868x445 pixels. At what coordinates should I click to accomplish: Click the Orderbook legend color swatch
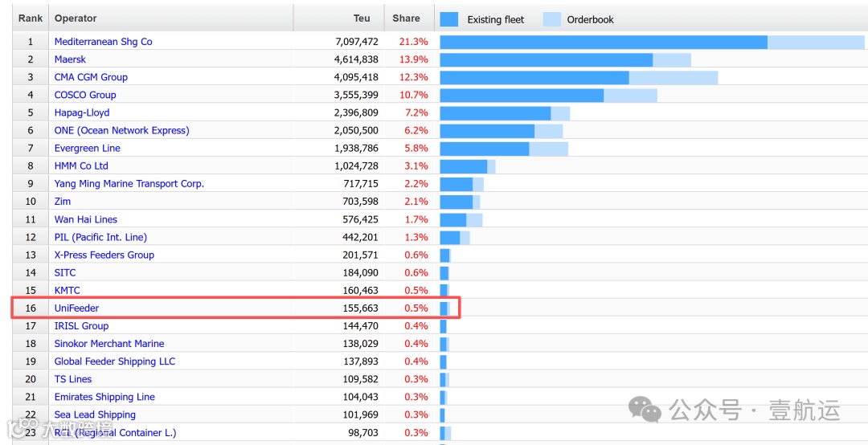coord(551,19)
